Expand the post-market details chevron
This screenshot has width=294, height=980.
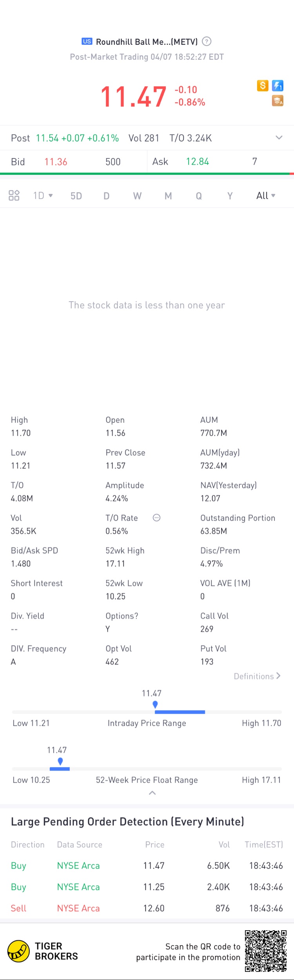click(x=279, y=138)
